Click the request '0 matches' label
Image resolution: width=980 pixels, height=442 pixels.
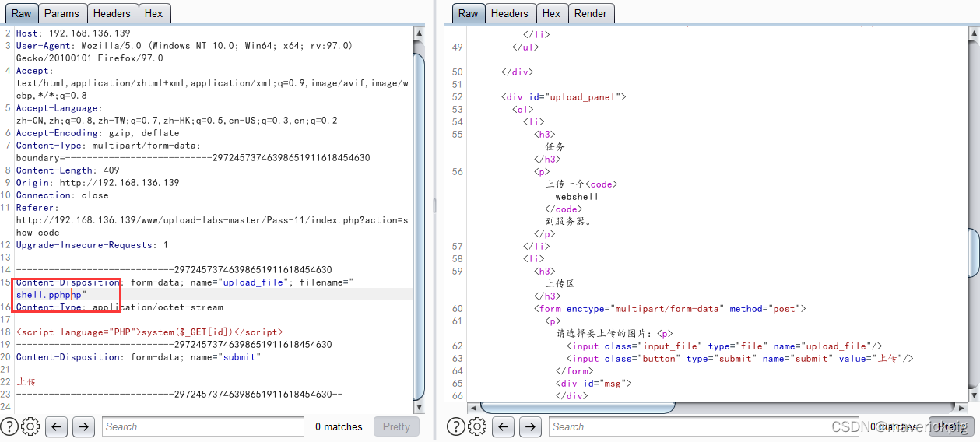339,426
